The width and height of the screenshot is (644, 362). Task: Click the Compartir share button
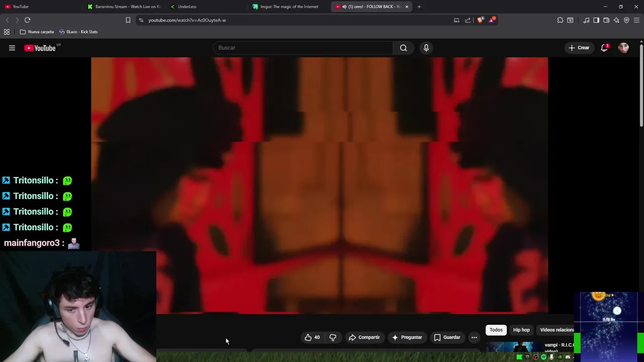(364, 337)
